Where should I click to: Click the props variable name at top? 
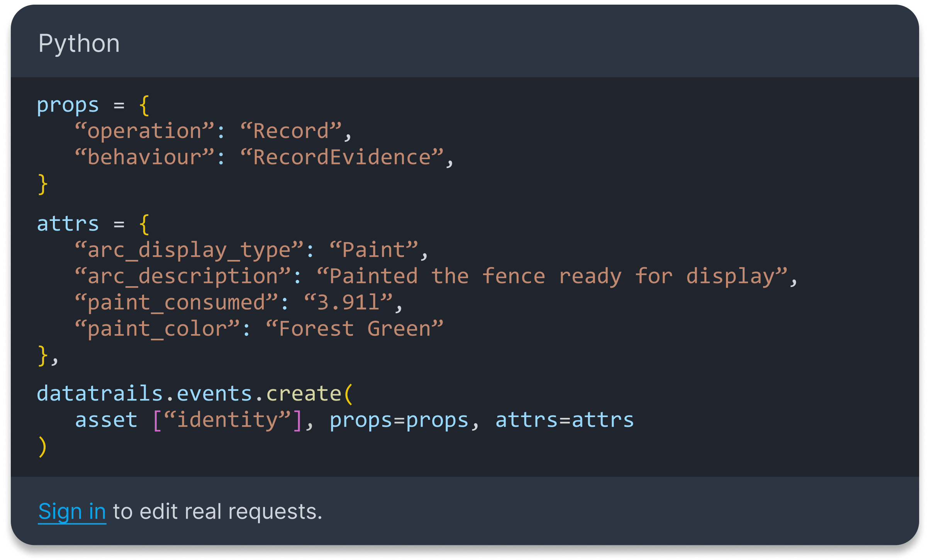68,105
